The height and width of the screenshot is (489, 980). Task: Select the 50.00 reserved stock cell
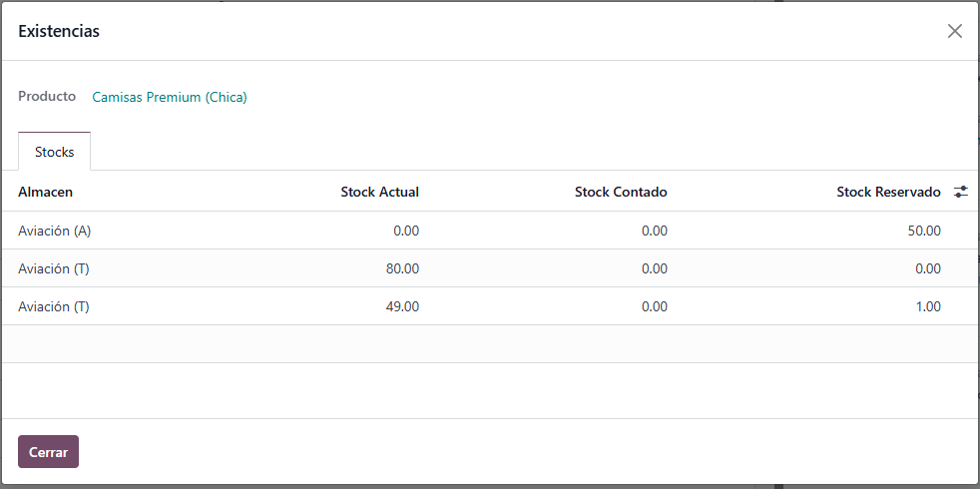pos(924,231)
